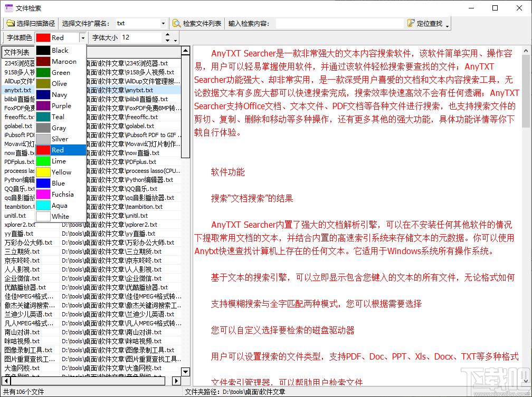
Task: Click the freeoffic.txt path cell
Action: (x=134, y=117)
